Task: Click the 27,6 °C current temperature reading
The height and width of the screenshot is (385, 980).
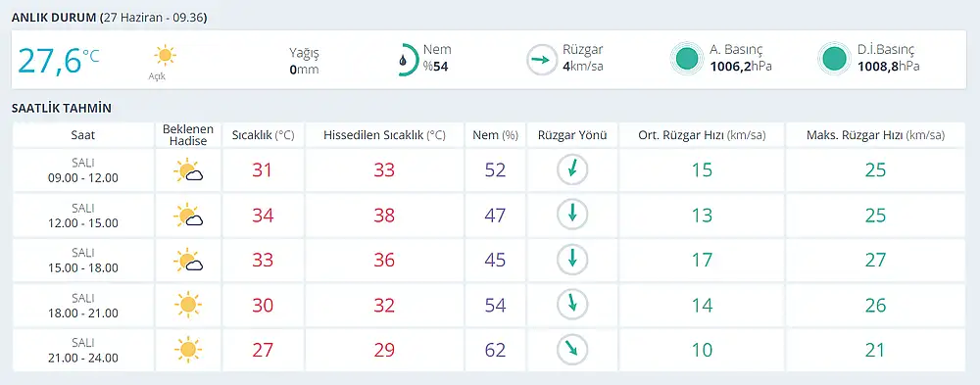Action: (x=58, y=60)
